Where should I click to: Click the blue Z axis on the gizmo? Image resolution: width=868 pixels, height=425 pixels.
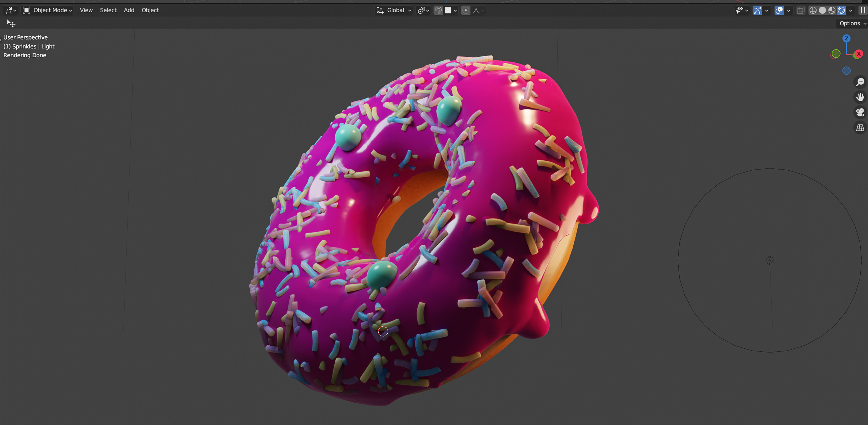846,38
